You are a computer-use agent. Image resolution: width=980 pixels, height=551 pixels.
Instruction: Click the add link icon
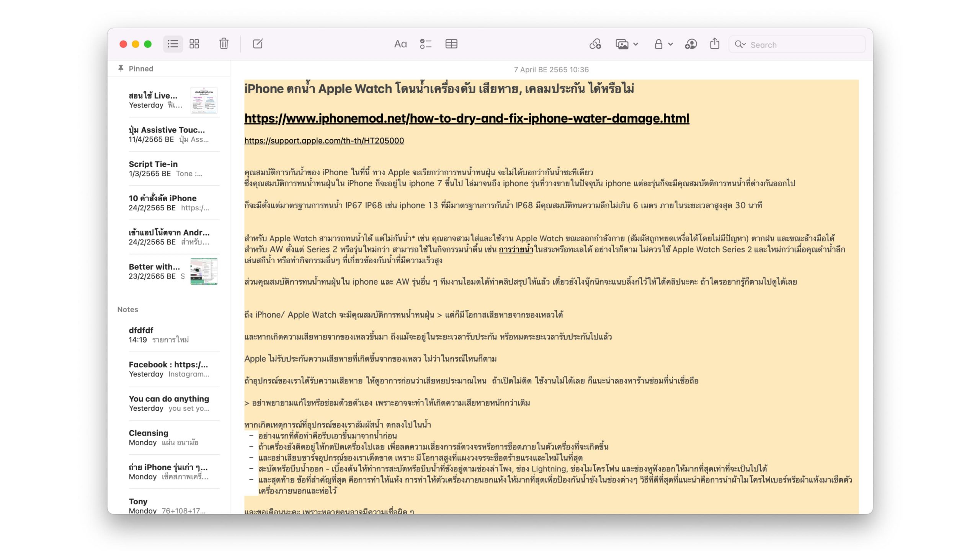595,44
